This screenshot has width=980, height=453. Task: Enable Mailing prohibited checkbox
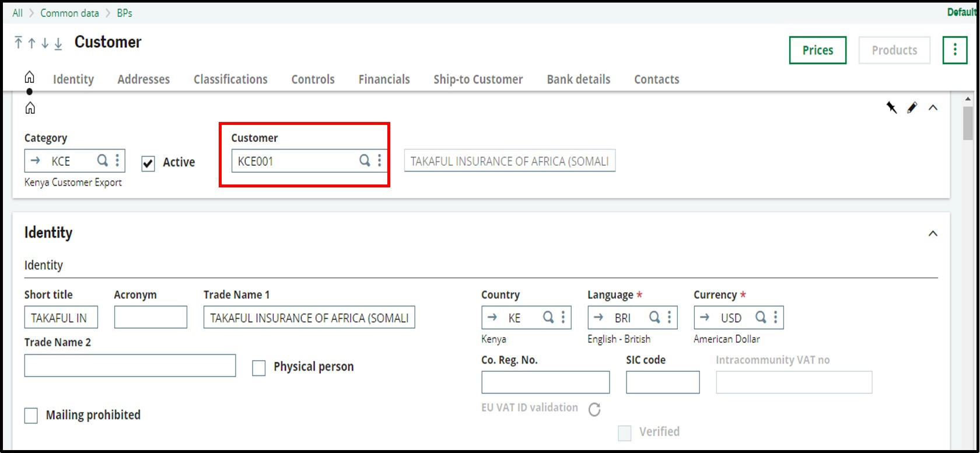pos(31,416)
